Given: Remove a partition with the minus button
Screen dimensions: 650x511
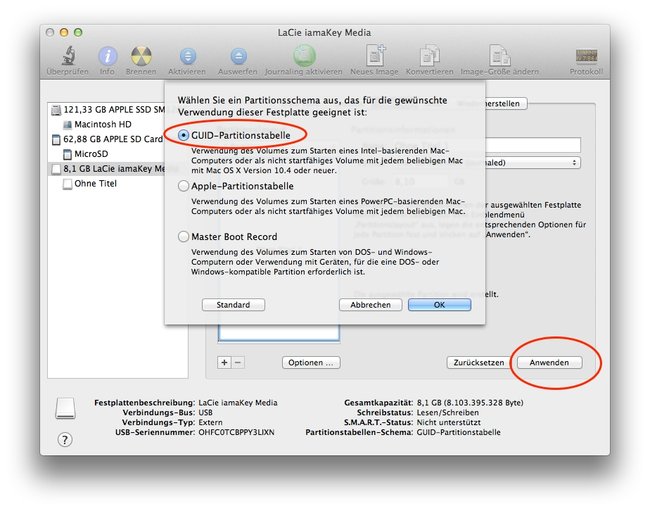Looking at the screenshot, I should click(238, 363).
